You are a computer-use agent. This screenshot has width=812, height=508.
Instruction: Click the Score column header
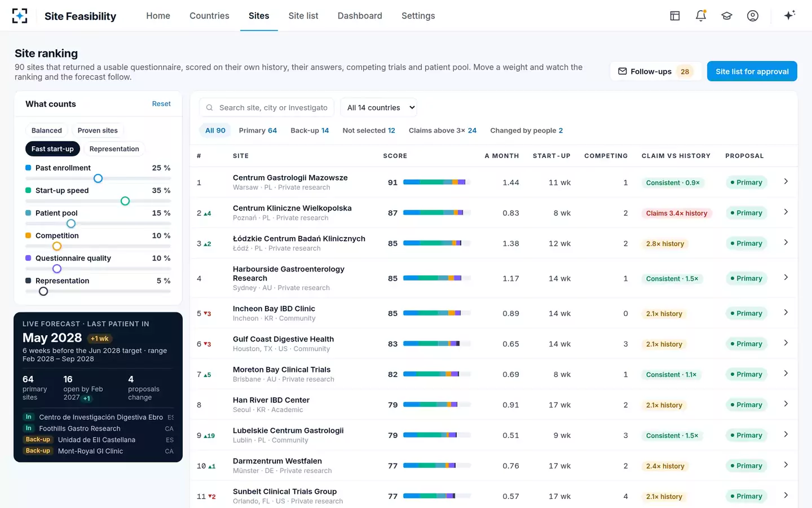(395, 156)
